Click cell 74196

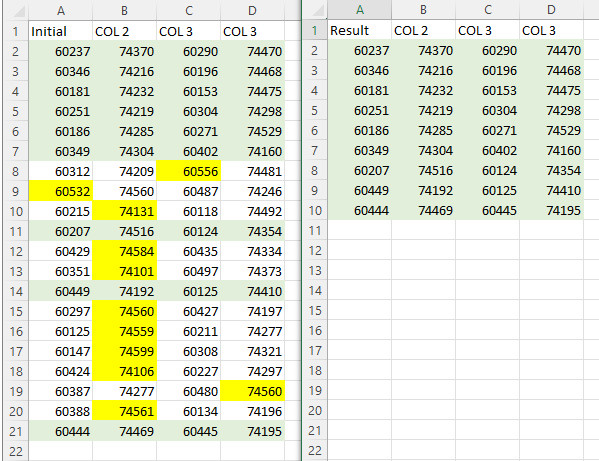[253, 411]
